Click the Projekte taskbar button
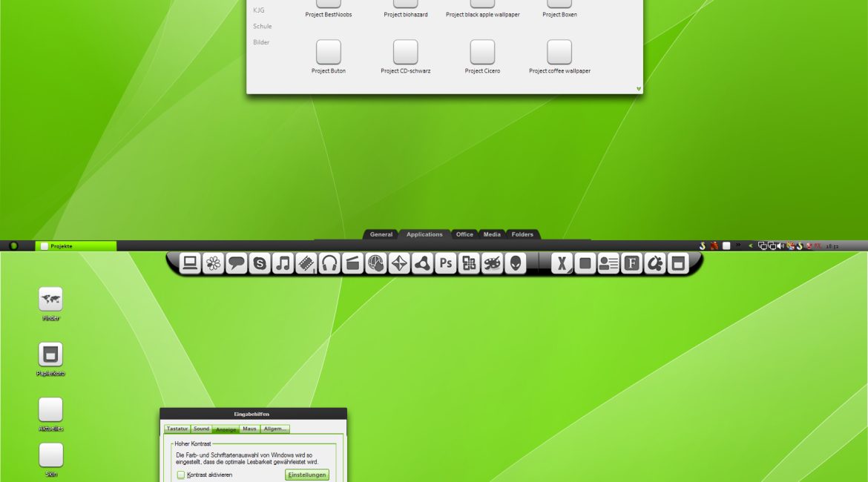The height and width of the screenshot is (482, 868). point(76,246)
